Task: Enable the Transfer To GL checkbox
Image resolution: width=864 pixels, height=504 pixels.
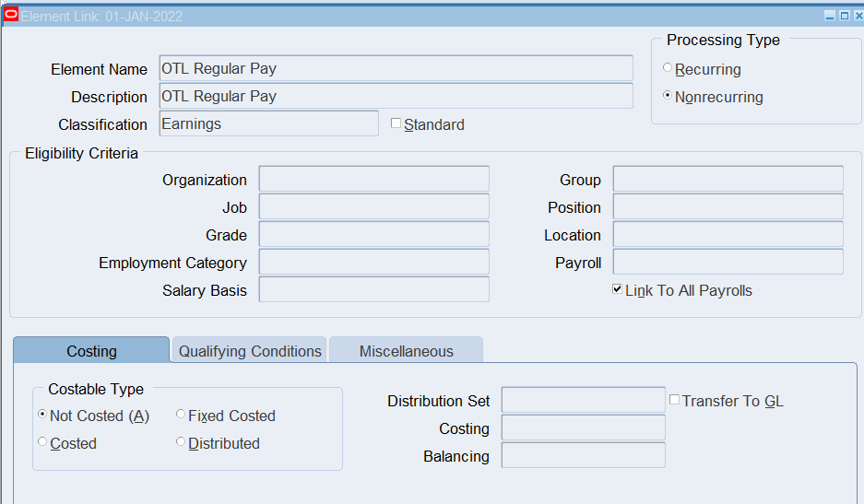Action: pyautogui.click(x=674, y=400)
